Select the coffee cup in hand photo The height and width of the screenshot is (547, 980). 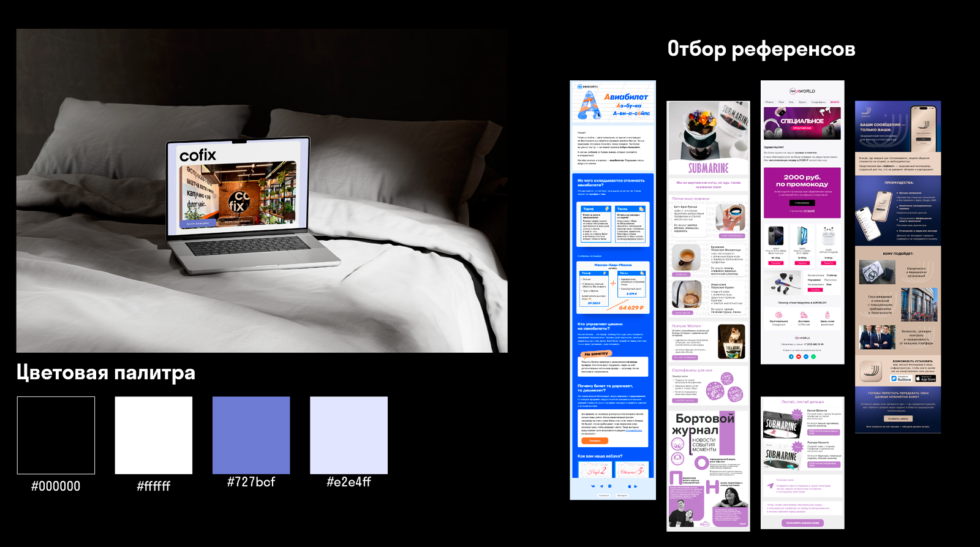(x=731, y=218)
